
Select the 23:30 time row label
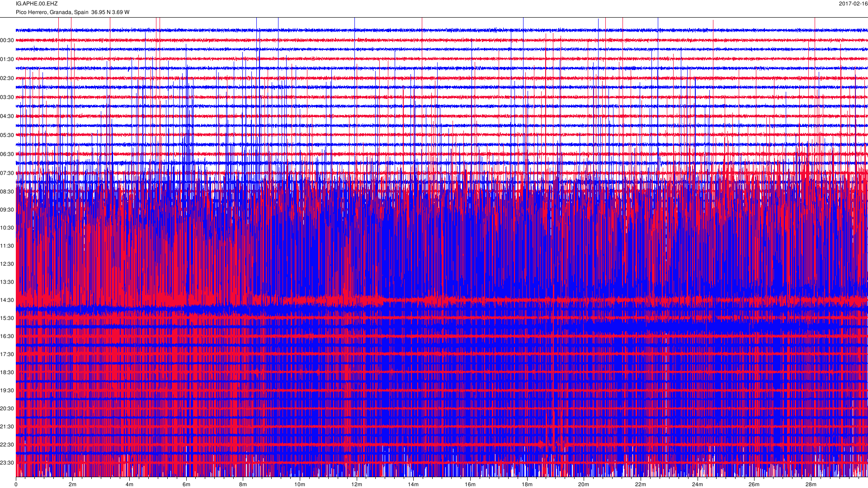7,463
